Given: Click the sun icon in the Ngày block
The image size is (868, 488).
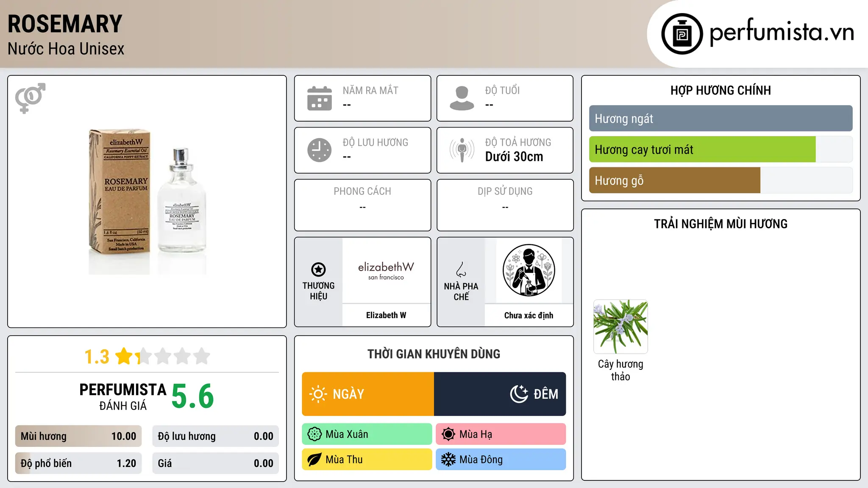Looking at the screenshot, I should (318, 394).
